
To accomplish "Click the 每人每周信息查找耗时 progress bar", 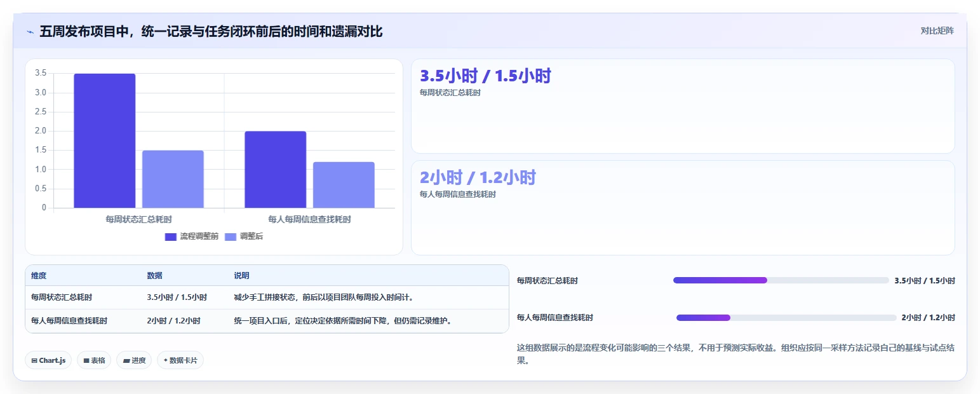I will click(786, 318).
